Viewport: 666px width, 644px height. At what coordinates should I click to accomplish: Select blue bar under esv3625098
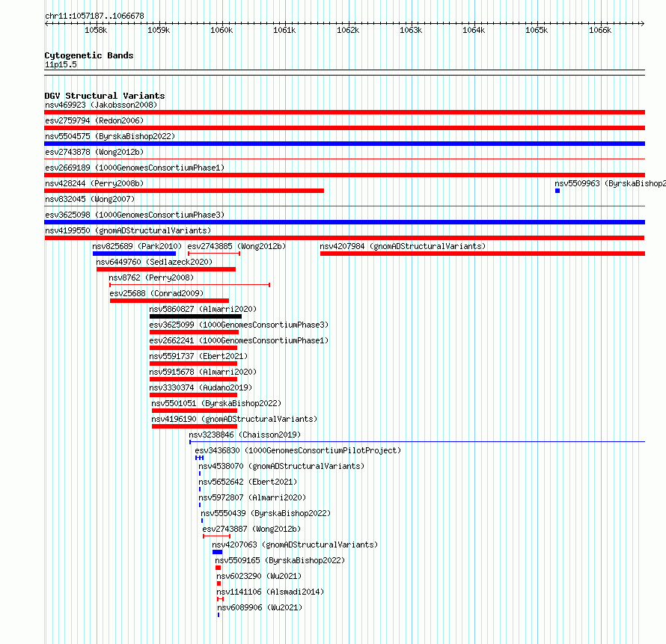pyautogui.click(x=344, y=222)
